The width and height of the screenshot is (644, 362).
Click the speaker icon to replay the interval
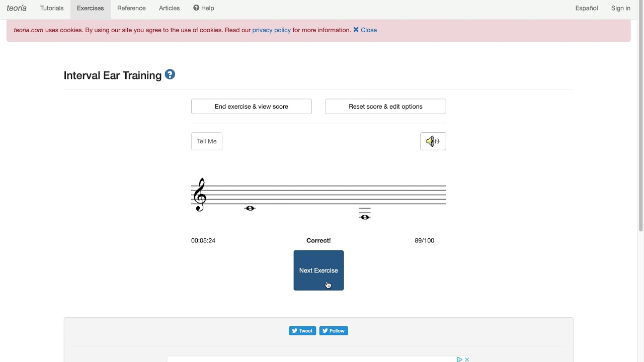click(x=433, y=141)
